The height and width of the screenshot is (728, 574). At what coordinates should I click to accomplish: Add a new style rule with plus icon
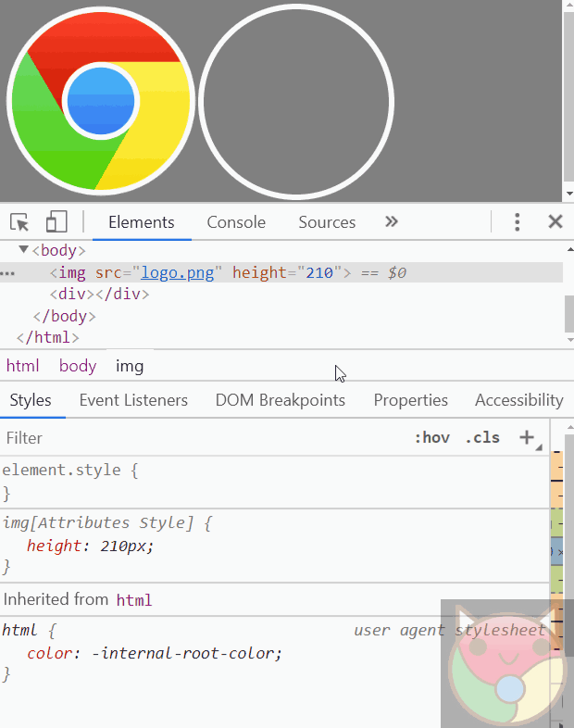(x=527, y=437)
